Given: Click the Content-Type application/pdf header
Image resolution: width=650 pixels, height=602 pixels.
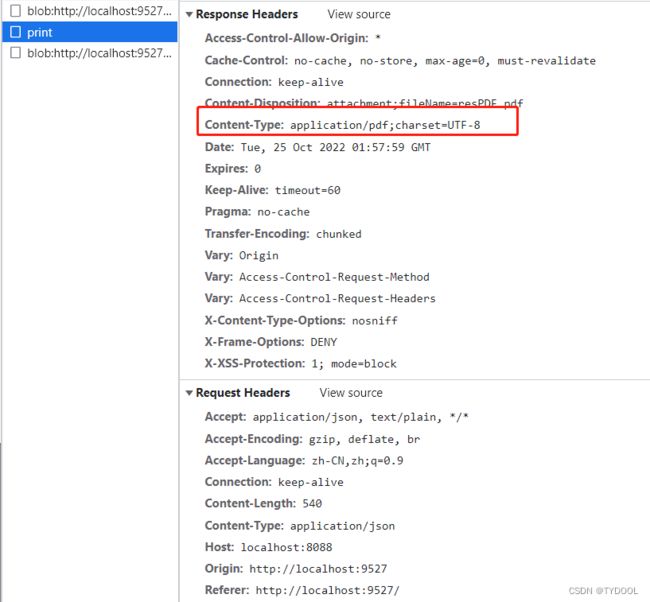Looking at the screenshot, I should [342, 125].
